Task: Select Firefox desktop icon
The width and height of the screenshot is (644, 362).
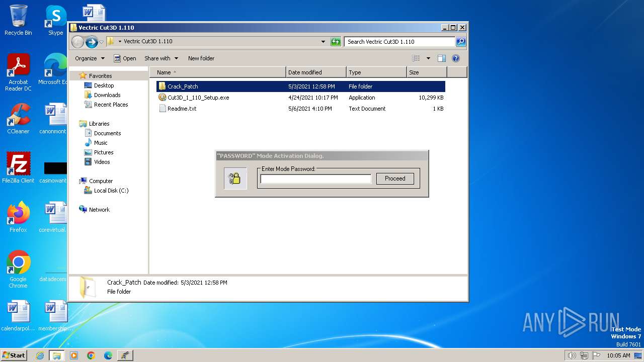Action: [x=18, y=217]
